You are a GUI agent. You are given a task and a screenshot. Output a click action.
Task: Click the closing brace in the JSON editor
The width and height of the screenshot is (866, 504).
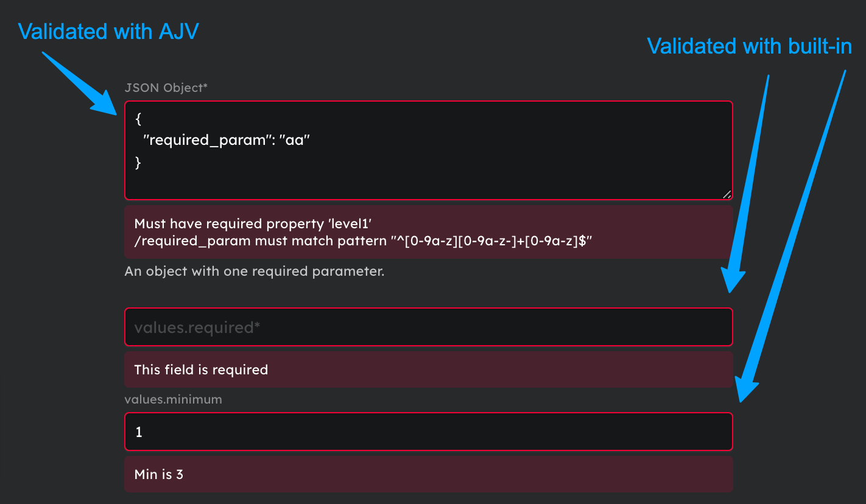click(137, 163)
